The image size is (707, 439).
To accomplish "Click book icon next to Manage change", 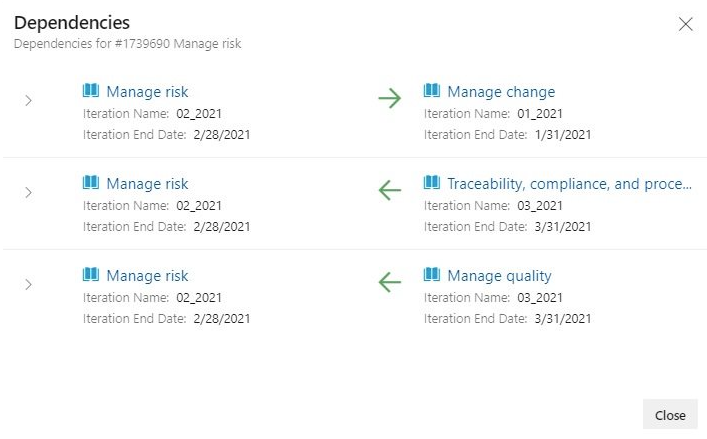I will (x=432, y=90).
